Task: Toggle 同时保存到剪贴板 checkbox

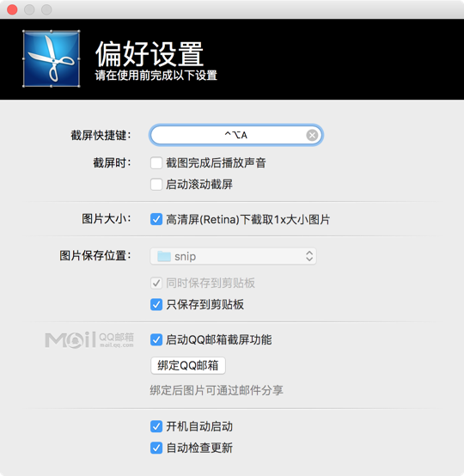Action: pyautogui.click(x=156, y=284)
